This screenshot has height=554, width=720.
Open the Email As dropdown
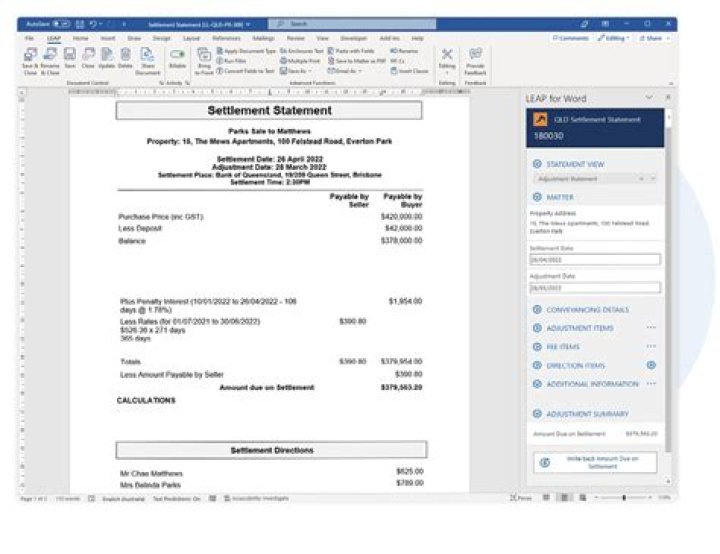344,71
